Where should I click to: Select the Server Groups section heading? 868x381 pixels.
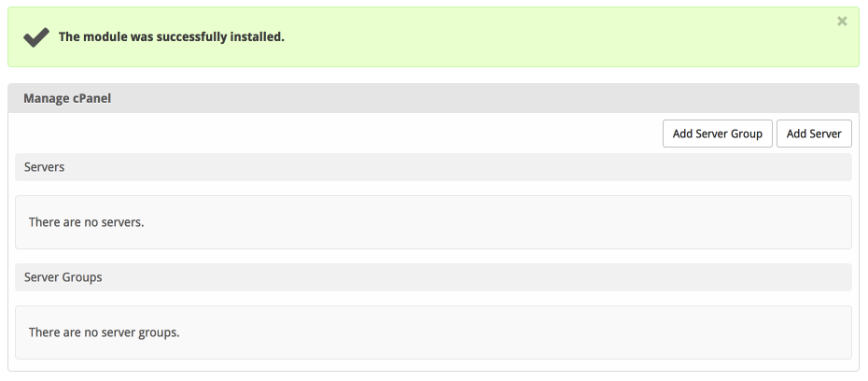pyautogui.click(x=63, y=277)
